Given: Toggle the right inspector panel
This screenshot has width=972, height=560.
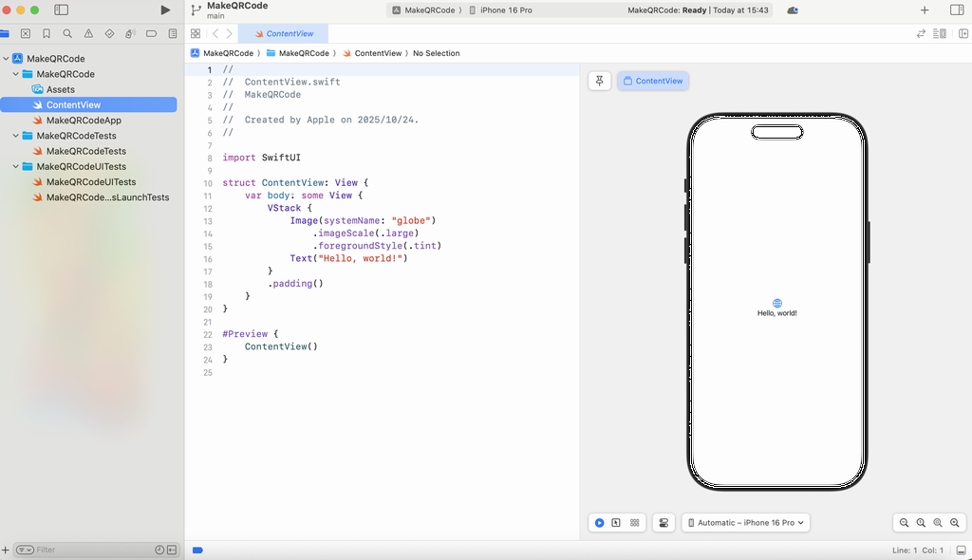Looking at the screenshot, I should 957,10.
